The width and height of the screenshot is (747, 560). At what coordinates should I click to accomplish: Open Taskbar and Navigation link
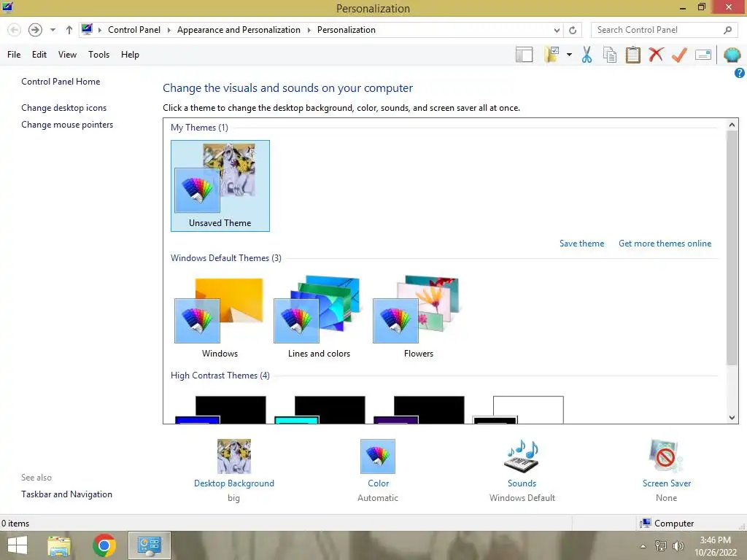pos(66,494)
